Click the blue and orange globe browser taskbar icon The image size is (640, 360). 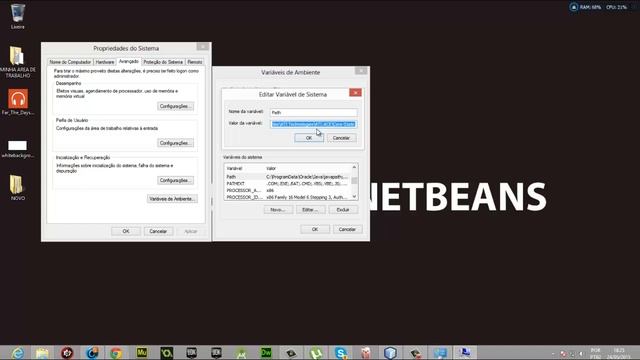click(92, 353)
